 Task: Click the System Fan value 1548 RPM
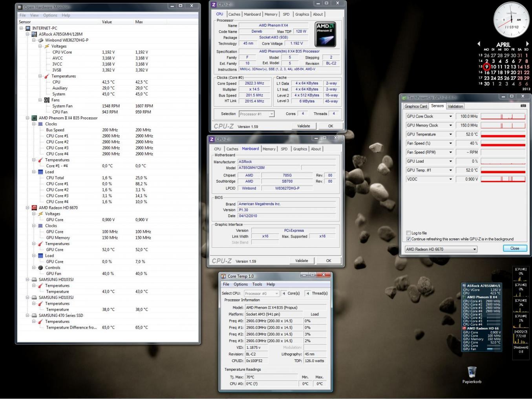click(x=111, y=106)
